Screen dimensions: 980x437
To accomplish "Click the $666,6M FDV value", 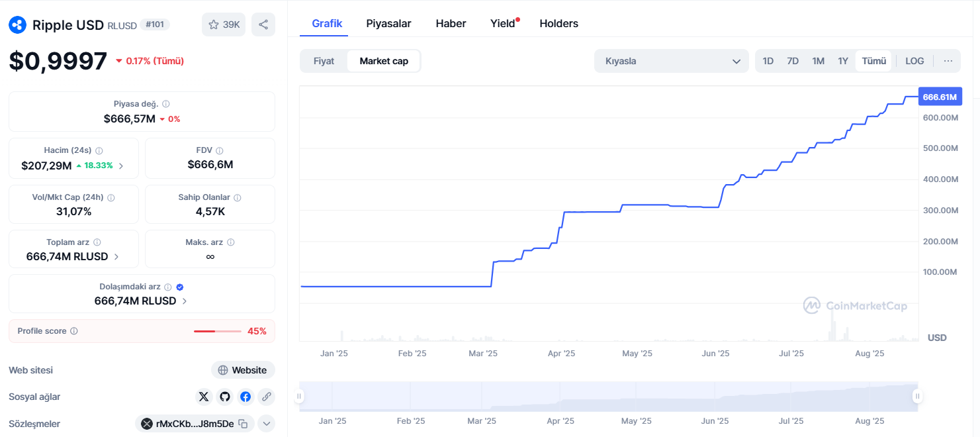I will (x=210, y=164).
